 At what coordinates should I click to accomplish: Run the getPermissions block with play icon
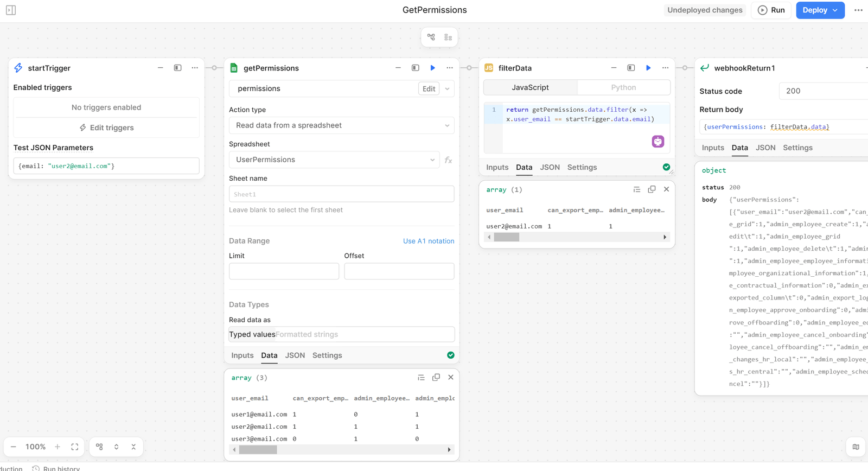tap(432, 68)
